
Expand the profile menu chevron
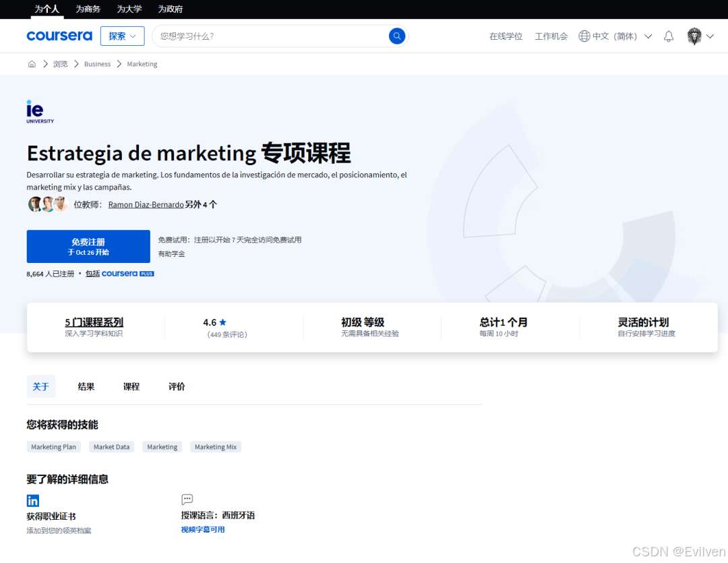(x=710, y=36)
